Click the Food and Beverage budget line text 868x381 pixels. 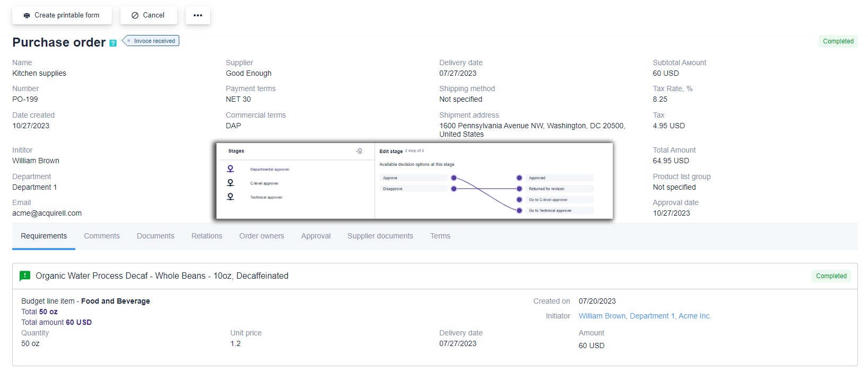(115, 302)
